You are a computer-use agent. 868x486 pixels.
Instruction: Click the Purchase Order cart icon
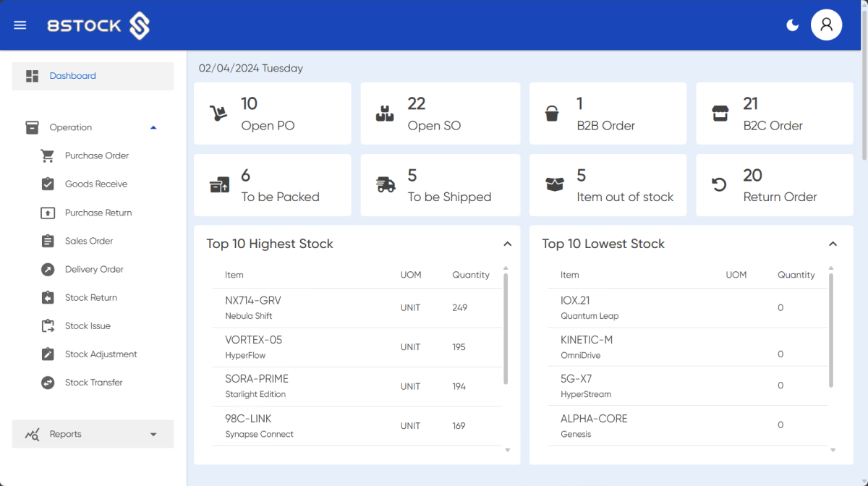click(46, 155)
